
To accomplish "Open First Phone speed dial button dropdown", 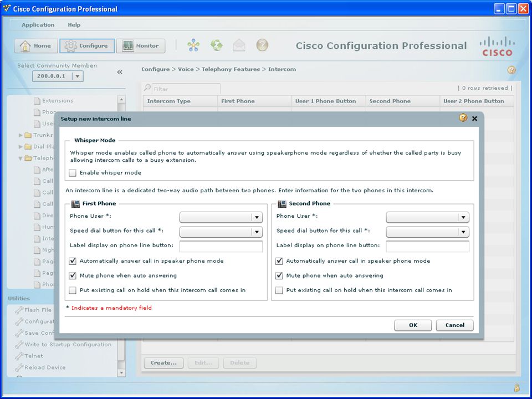I will click(x=221, y=232).
